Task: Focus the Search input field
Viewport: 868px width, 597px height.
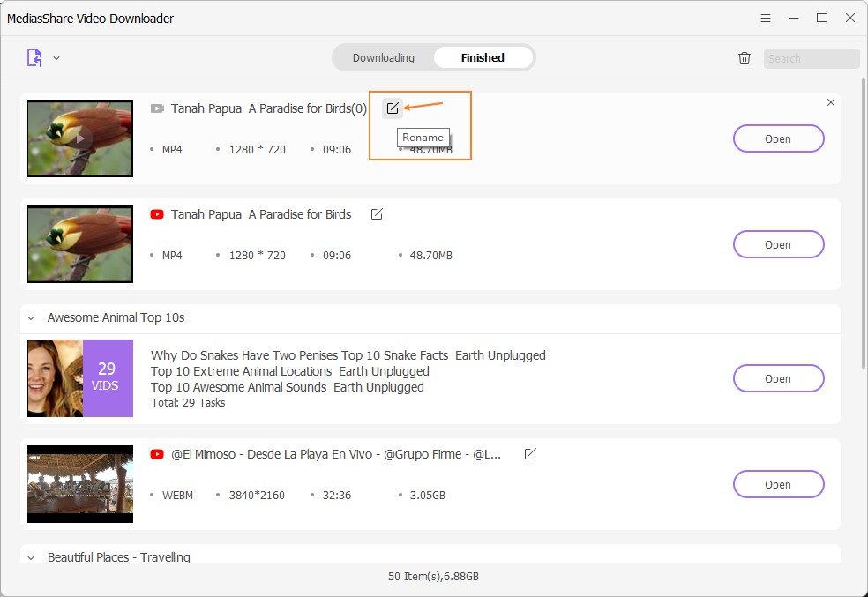Action: coord(811,59)
